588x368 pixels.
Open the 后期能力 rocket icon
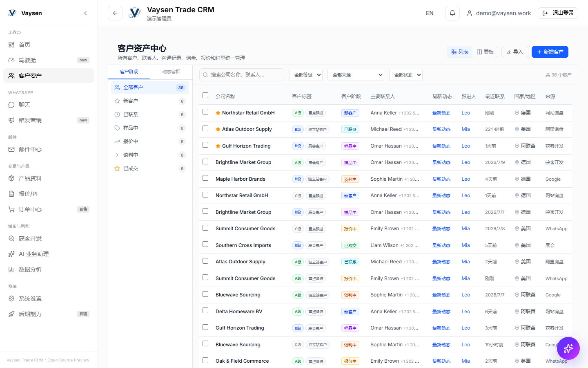[11, 314]
